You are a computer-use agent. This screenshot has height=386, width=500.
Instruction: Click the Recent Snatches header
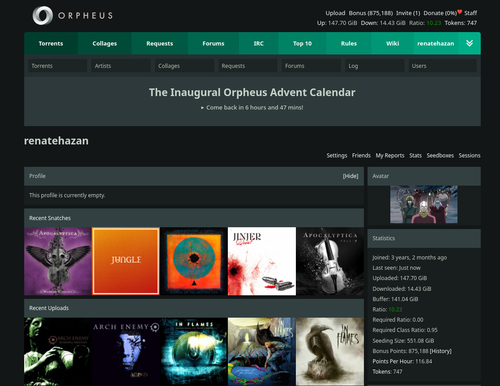[194, 218]
